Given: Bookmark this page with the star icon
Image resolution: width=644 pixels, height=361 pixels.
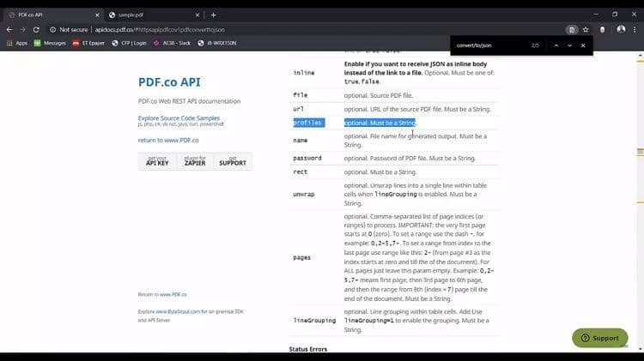Looking at the screenshot, I should tap(585, 29).
